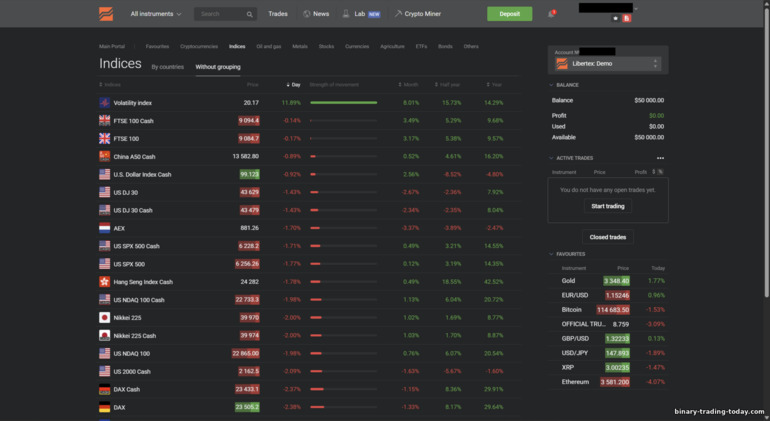This screenshot has height=421, width=770.
Task: Open the Trades menu item
Action: click(x=278, y=14)
